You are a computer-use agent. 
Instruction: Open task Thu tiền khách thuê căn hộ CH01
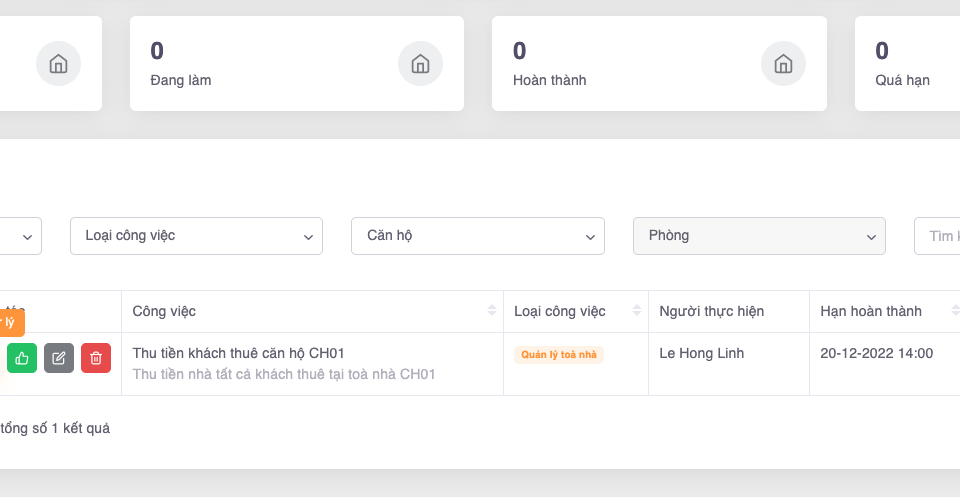238,353
